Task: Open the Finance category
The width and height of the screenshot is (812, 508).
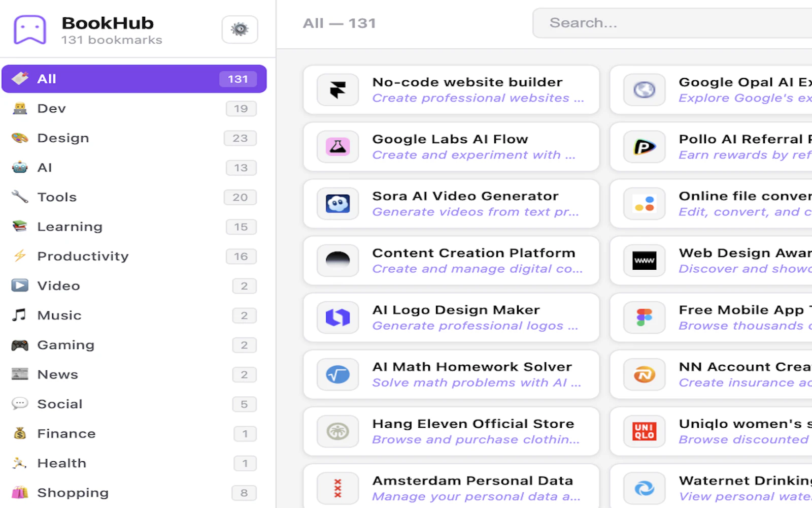Action: [x=134, y=433]
